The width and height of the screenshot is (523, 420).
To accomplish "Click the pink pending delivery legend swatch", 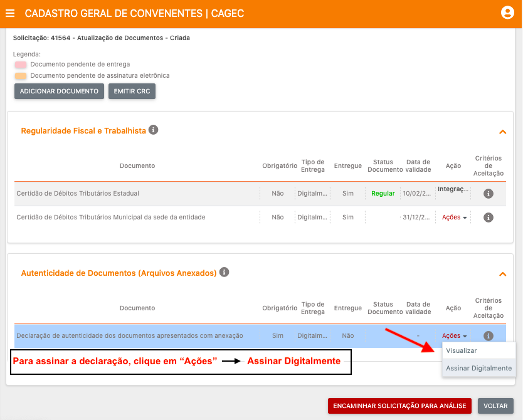I will [21, 65].
